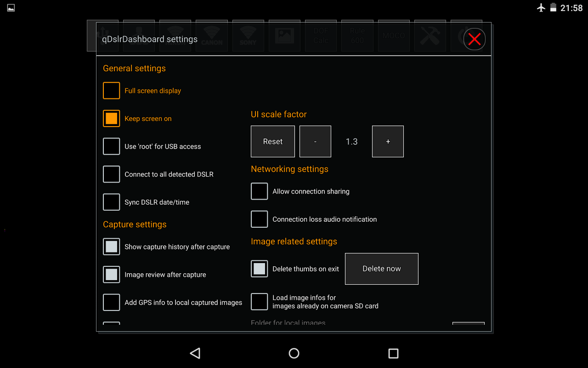
Task: Tap the Android back navigation icon
Action: pyautogui.click(x=195, y=353)
